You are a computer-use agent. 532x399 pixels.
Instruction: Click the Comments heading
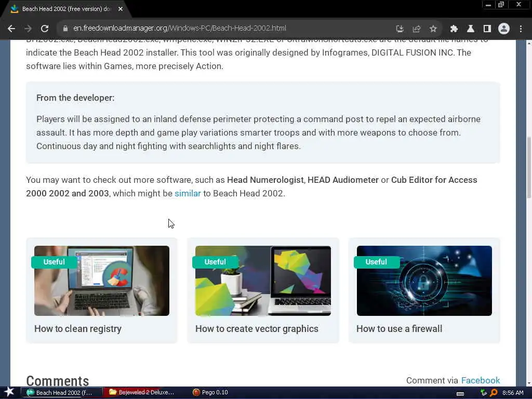point(57,381)
